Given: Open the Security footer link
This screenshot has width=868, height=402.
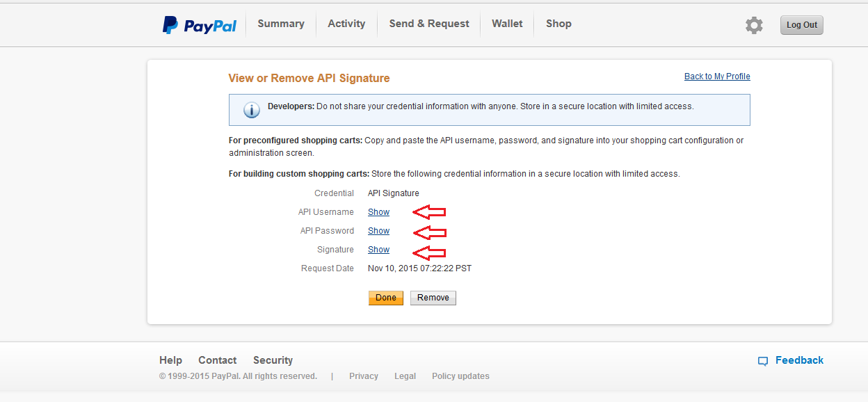Looking at the screenshot, I should coord(273,360).
